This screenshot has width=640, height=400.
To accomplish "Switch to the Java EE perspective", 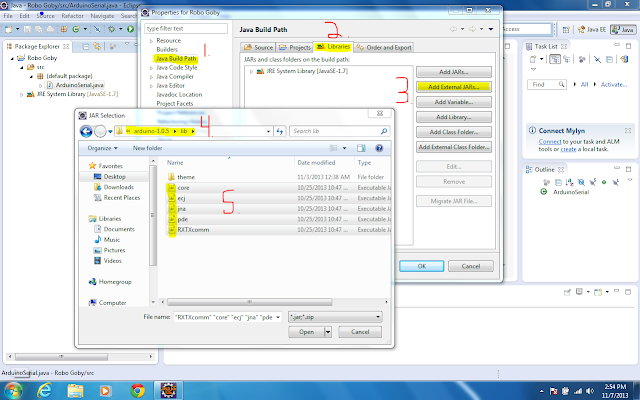I will (592, 29).
